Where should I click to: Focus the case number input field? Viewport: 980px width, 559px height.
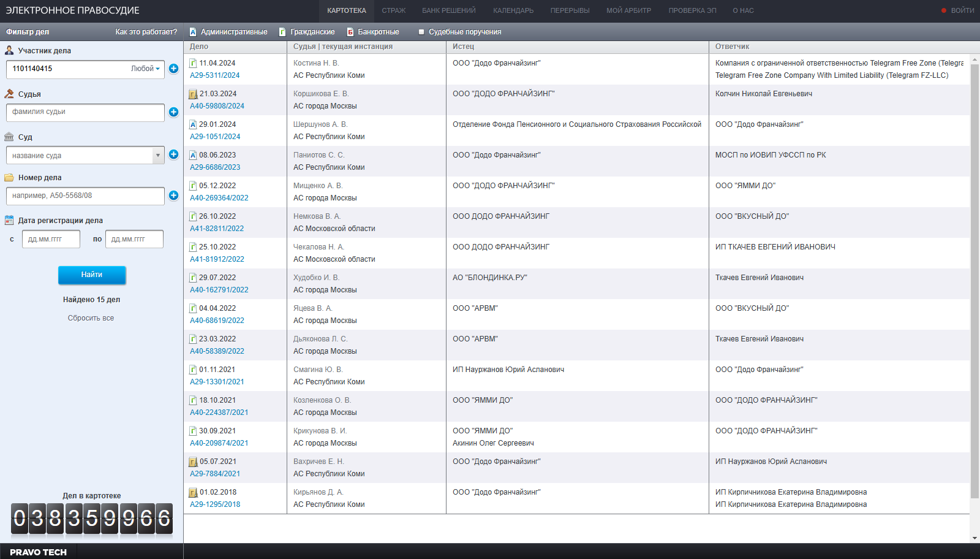click(85, 196)
